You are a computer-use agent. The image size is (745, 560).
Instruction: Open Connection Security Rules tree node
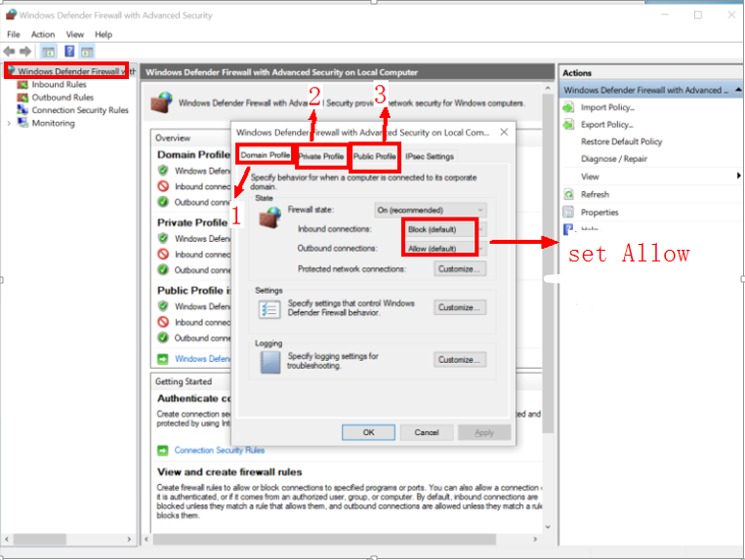79,110
